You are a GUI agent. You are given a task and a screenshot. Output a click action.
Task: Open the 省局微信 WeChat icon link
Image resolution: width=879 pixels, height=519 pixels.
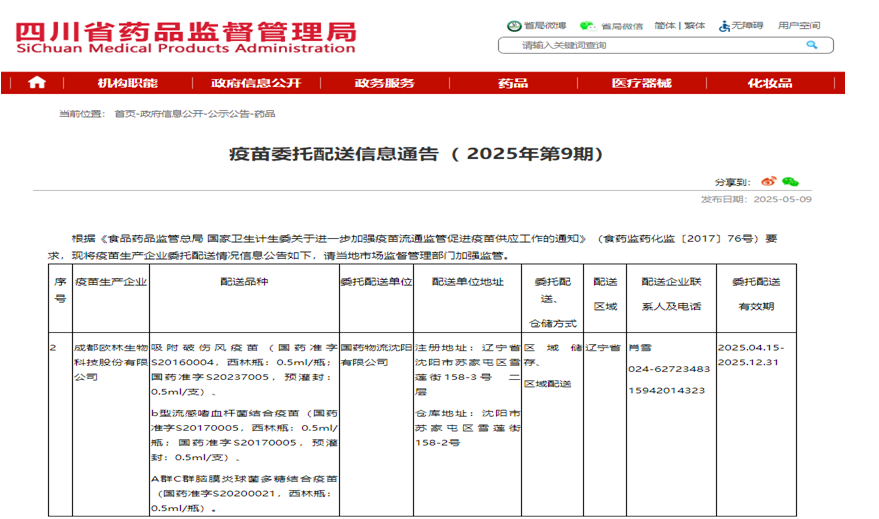pos(587,25)
